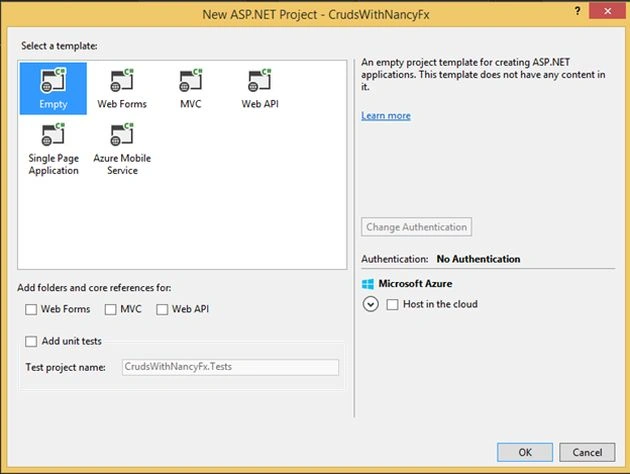The image size is (630, 474).
Task: Expand the Microsoft Azure section chevron
Action: (x=370, y=304)
